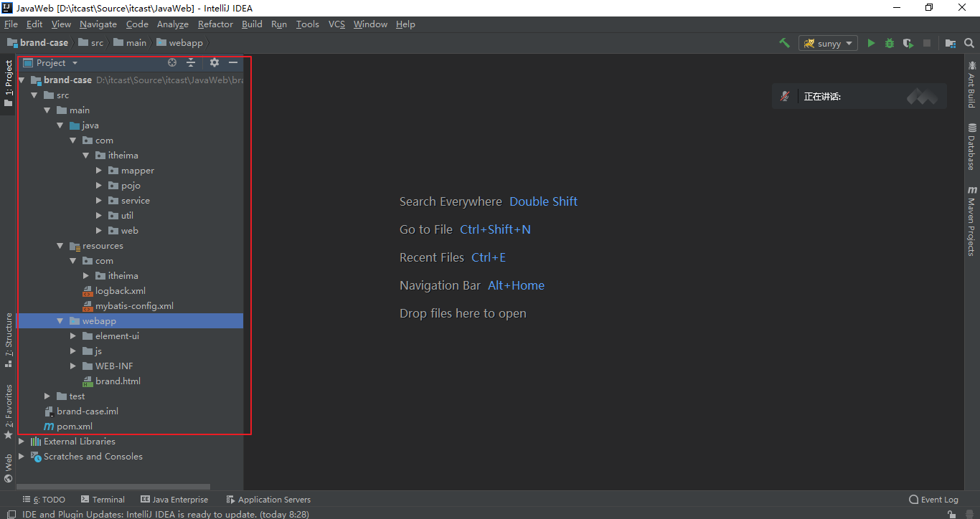Click the Scroll from Source target icon
980x519 pixels.
tap(172, 63)
